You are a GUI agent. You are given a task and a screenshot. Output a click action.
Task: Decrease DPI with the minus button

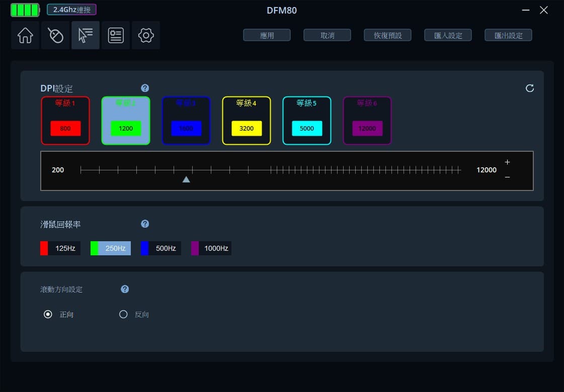tap(507, 177)
